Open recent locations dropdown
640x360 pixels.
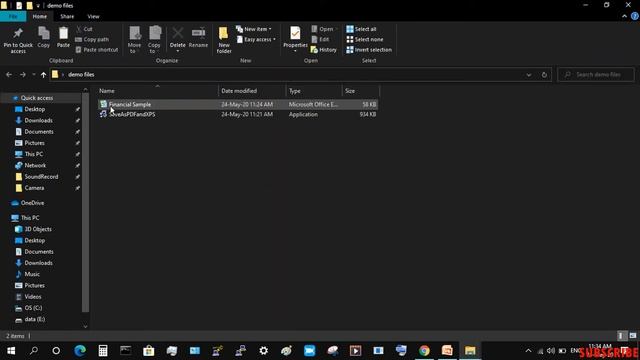click(x=33, y=75)
